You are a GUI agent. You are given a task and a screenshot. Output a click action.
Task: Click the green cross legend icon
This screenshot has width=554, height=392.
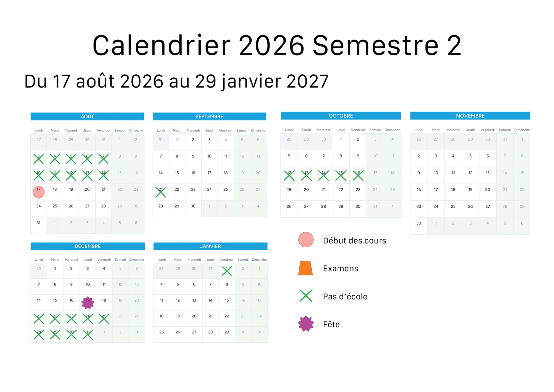pyautogui.click(x=306, y=296)
